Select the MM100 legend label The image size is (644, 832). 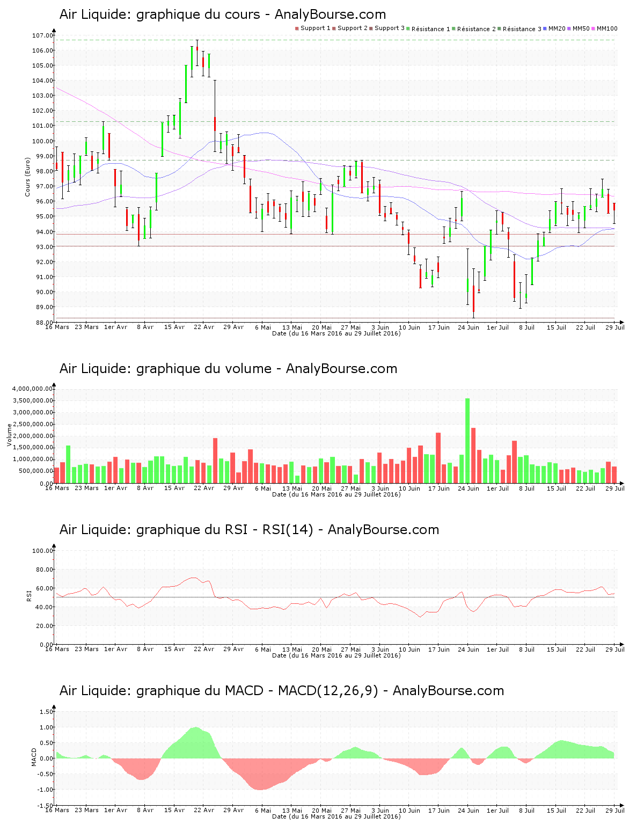[x=607, y=28]
